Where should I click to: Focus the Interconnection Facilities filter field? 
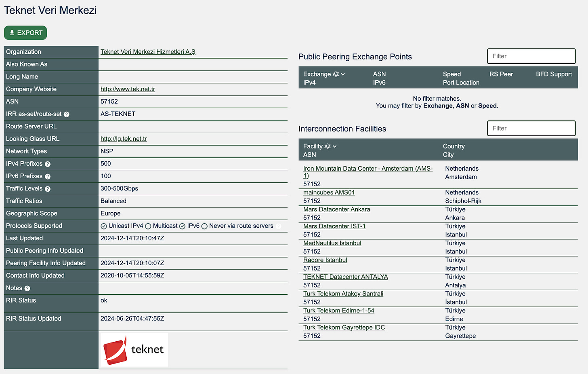point(531,128)
